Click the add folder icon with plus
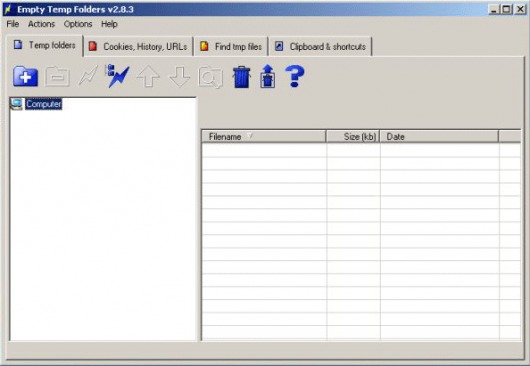530x366 pixels. pyautogui.click(x=25, y=76)
